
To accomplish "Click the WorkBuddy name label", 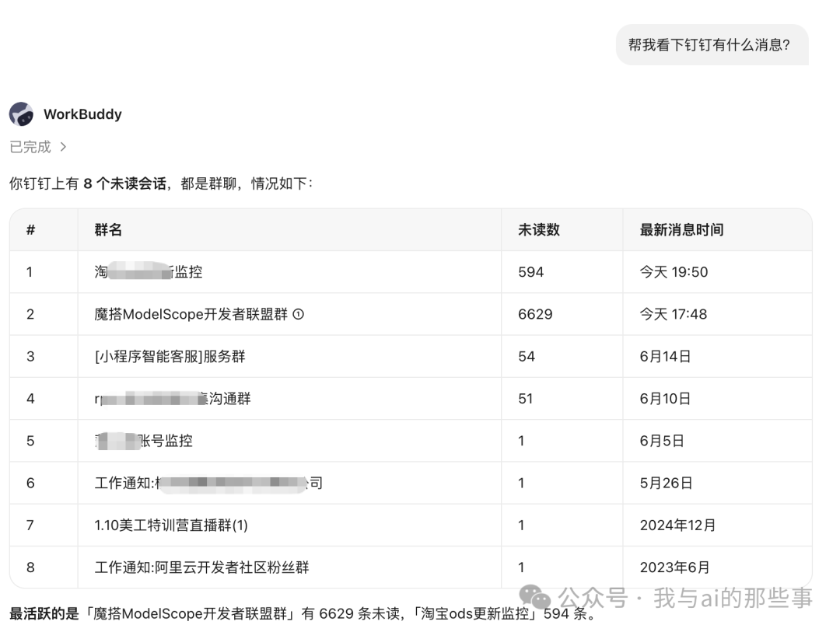I will pos(82,114).
